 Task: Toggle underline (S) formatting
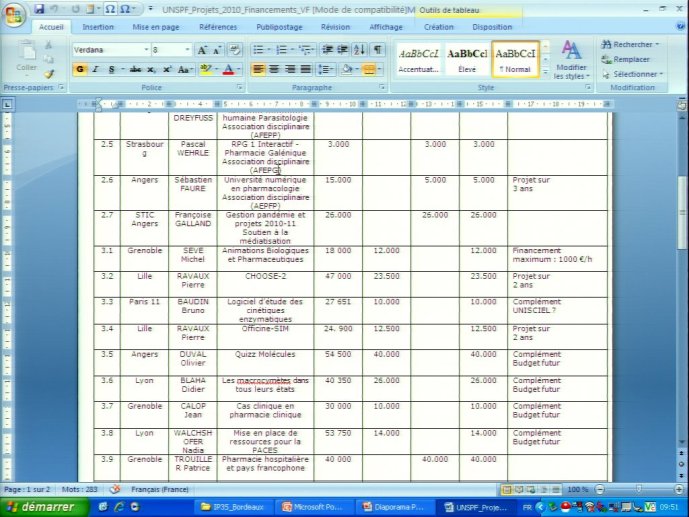(x=111, y=69)
